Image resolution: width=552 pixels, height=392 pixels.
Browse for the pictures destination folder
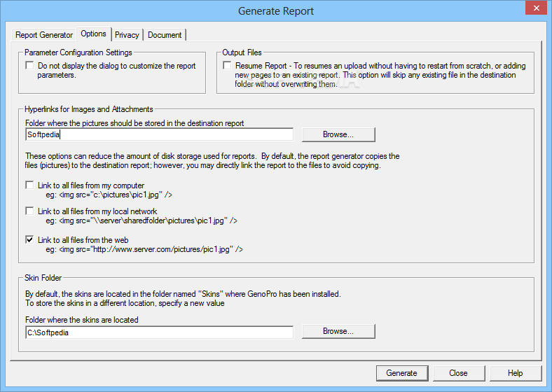(338, 134)
